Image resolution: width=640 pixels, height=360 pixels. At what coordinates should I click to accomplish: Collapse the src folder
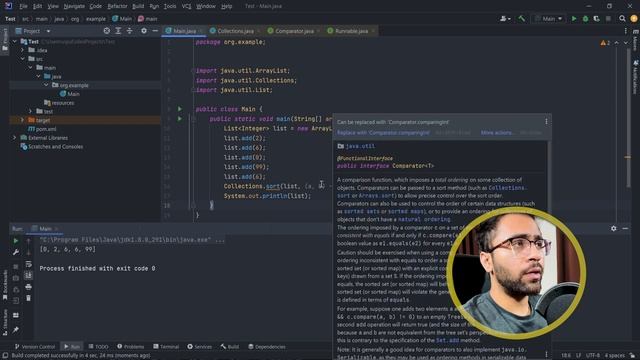22,59
